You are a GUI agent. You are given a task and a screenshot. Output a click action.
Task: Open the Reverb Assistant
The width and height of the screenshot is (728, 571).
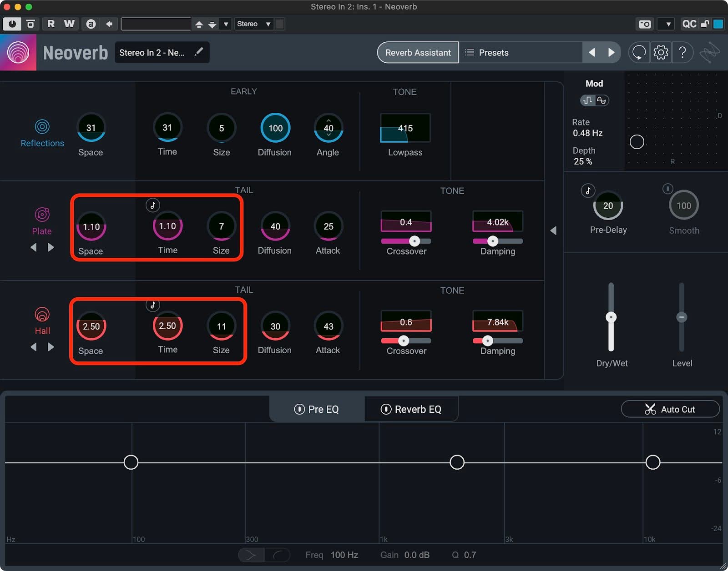[x=418, y=53]
